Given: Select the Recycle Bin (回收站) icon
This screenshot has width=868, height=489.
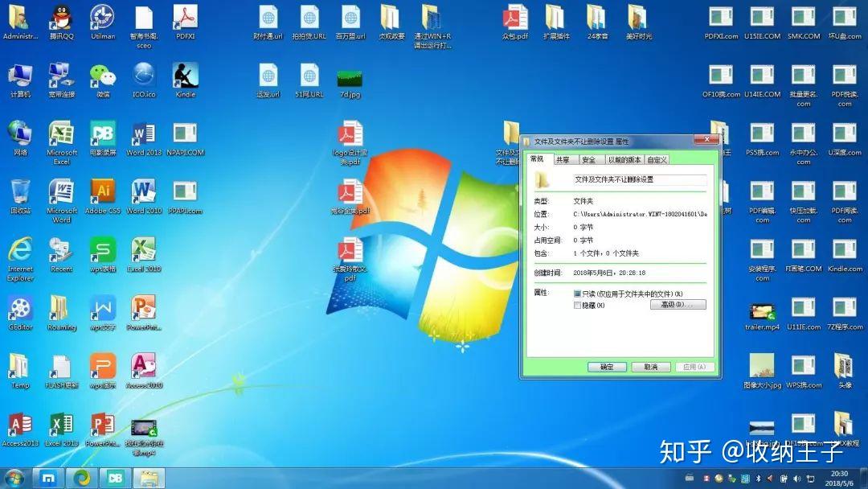Looking at the screenshot, I should tap(20, 192).
